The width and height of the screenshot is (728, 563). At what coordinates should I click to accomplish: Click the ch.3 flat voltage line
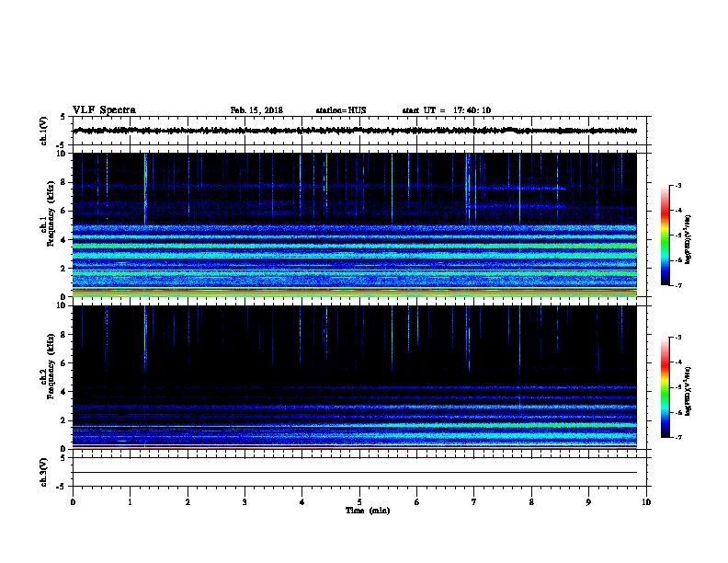click(355, 473)
